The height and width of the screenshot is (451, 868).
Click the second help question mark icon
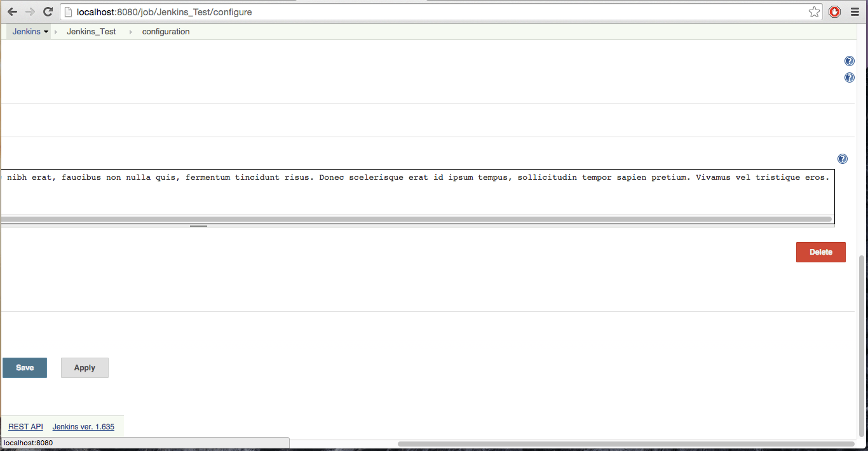coord(850,77)
